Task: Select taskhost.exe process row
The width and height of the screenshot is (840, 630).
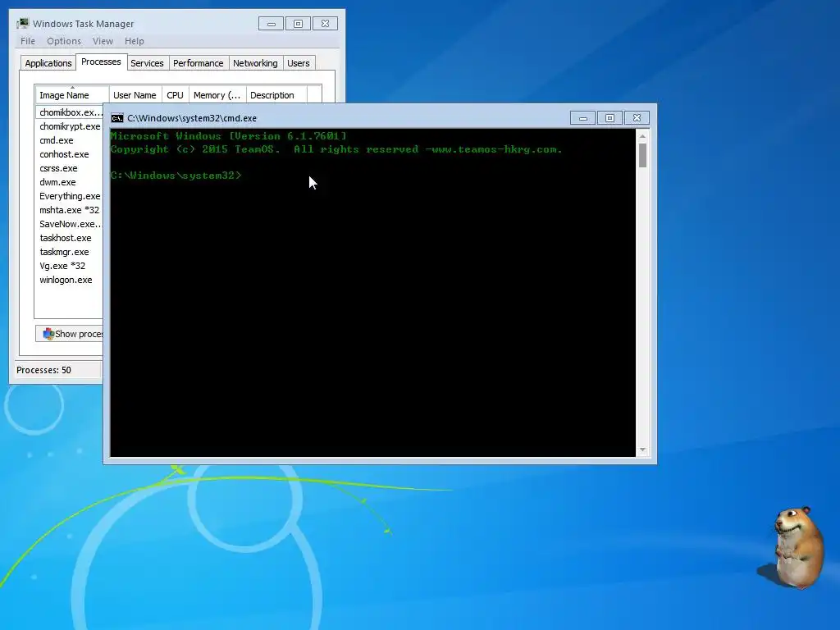Action: coord(70,238)
